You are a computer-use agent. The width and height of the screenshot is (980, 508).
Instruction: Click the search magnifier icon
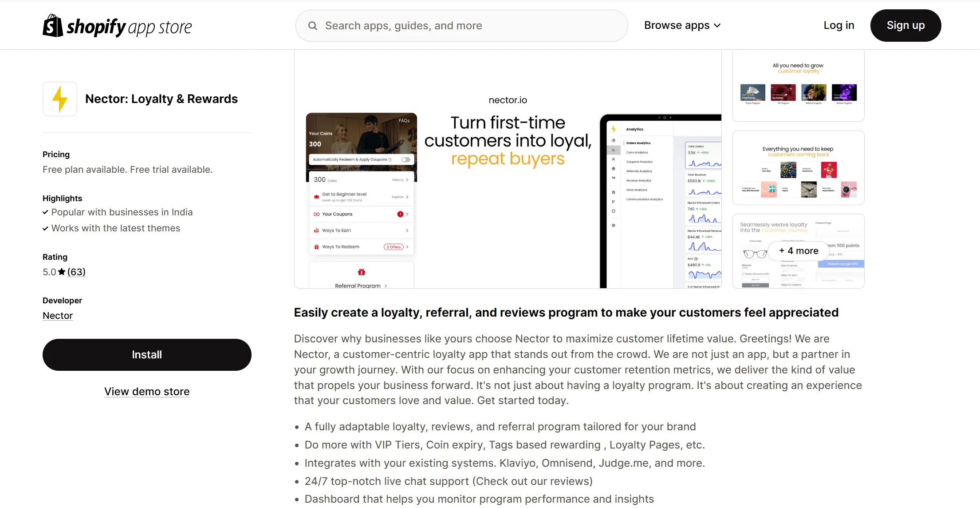point(313,26)
